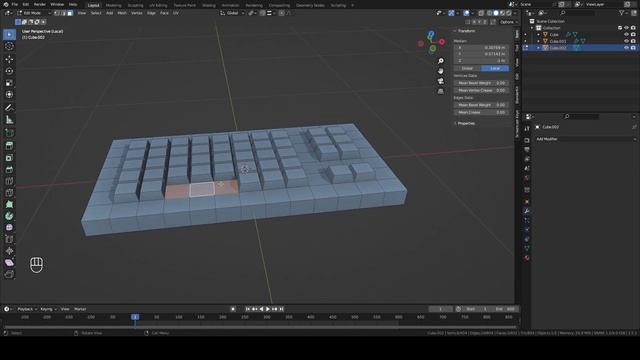640x360 pixels.
Task: Select the Transform tool
Action: 9,95
